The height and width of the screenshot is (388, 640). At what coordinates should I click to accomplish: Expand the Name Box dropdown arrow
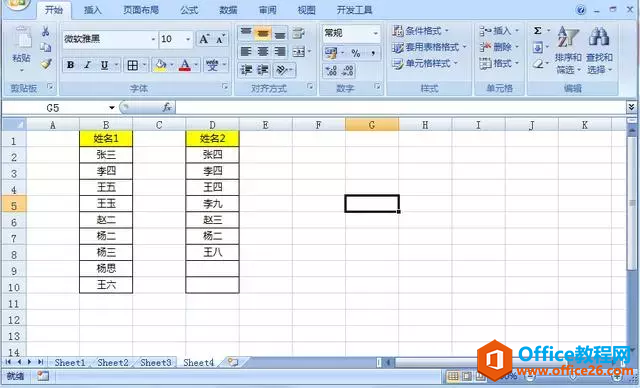pyautogui.click(x=111, y=108)
